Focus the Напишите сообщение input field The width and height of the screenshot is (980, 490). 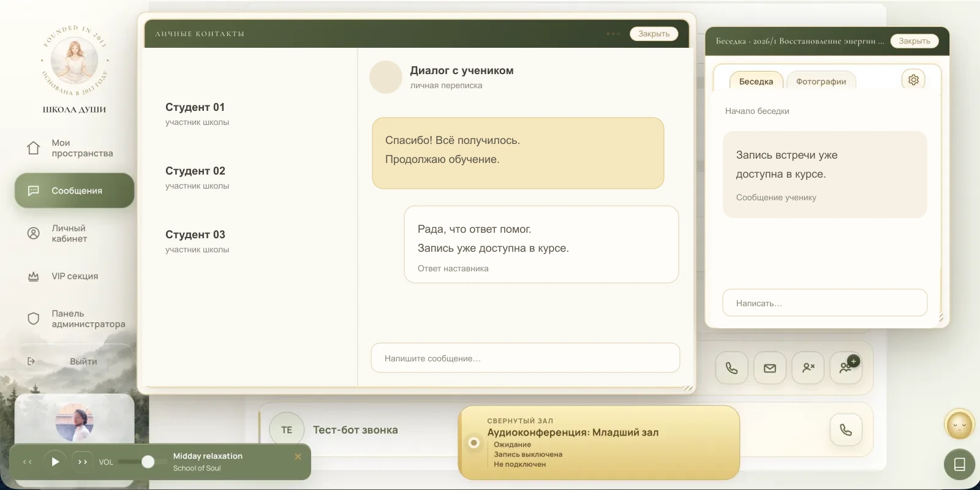[x=526, y=358]
